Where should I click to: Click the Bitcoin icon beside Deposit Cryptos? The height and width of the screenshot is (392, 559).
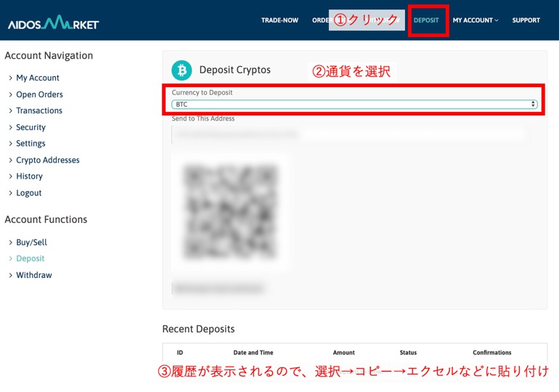[x=181, y=70]
